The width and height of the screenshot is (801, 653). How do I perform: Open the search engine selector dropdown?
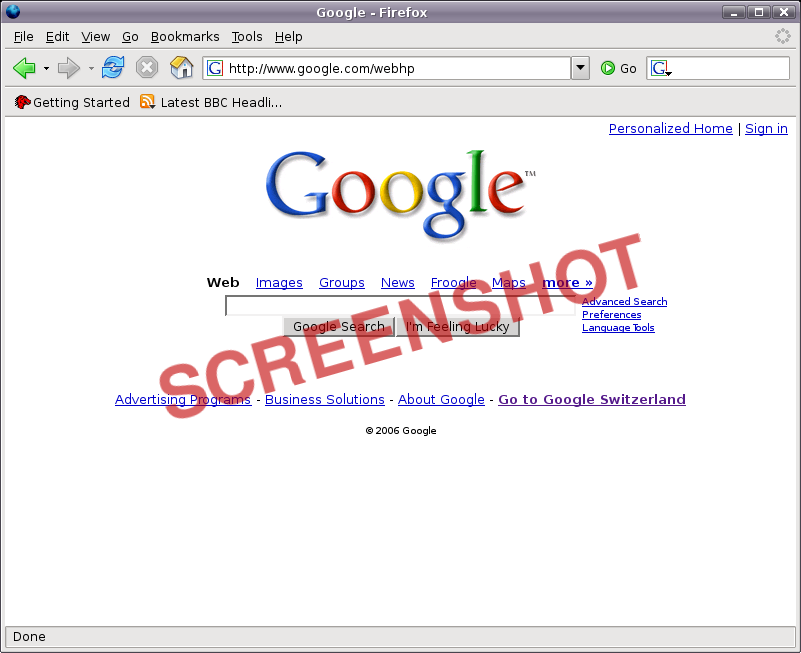(662, 68)
